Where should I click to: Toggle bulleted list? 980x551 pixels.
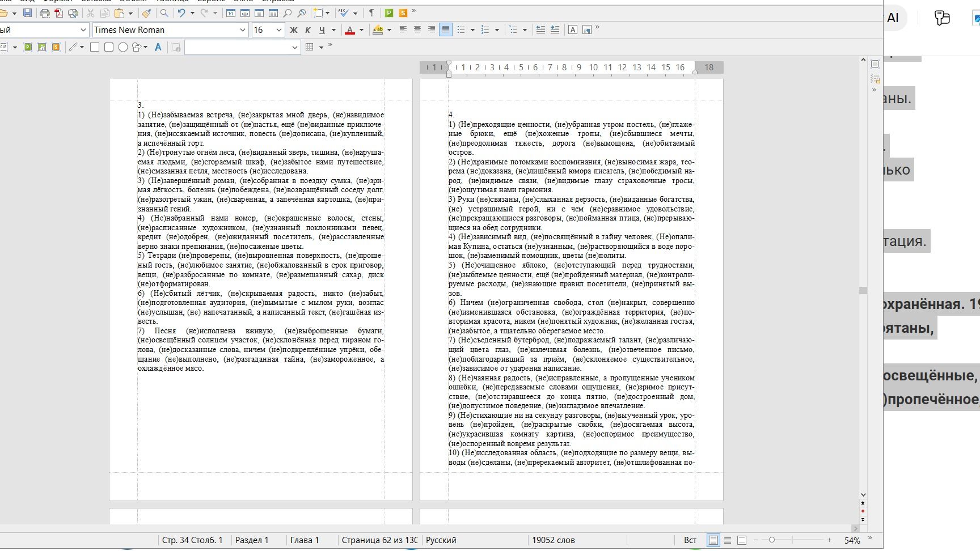coord(461,30)
